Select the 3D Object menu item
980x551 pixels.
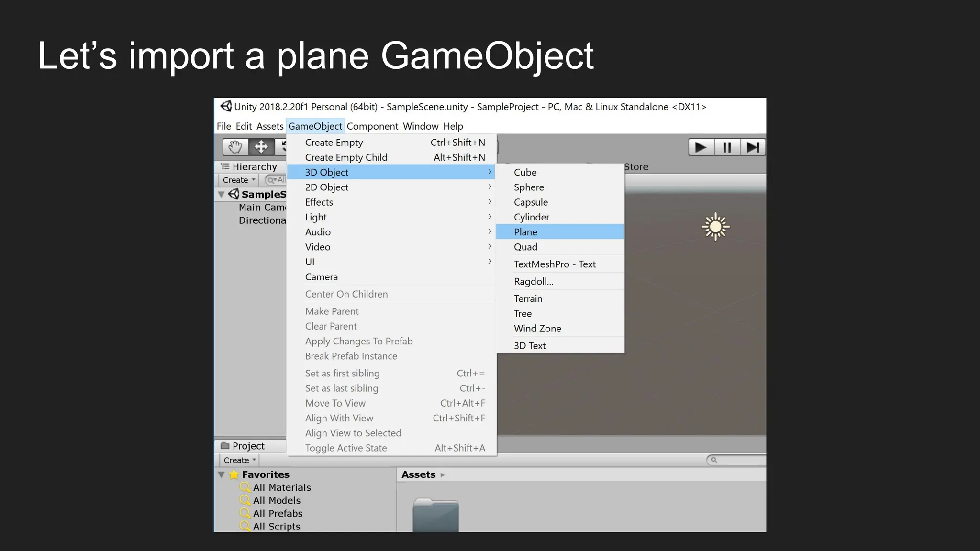coord(391,172)
